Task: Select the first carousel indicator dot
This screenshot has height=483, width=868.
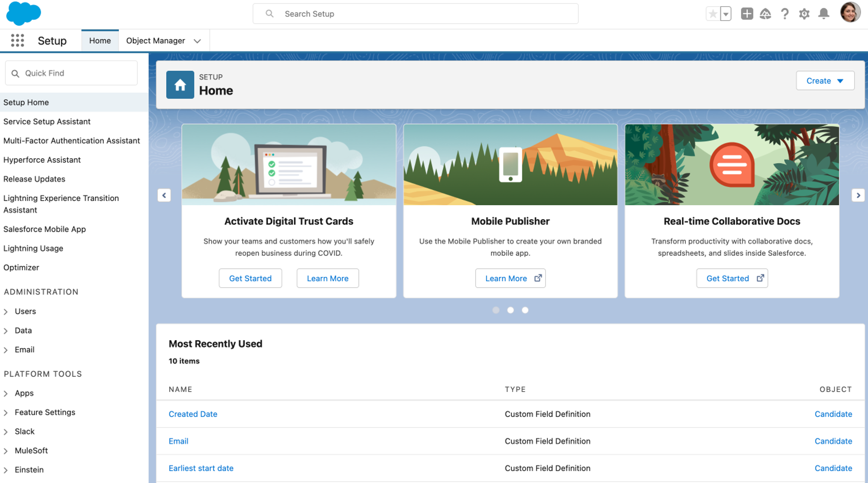Action: tap(496, 310)
